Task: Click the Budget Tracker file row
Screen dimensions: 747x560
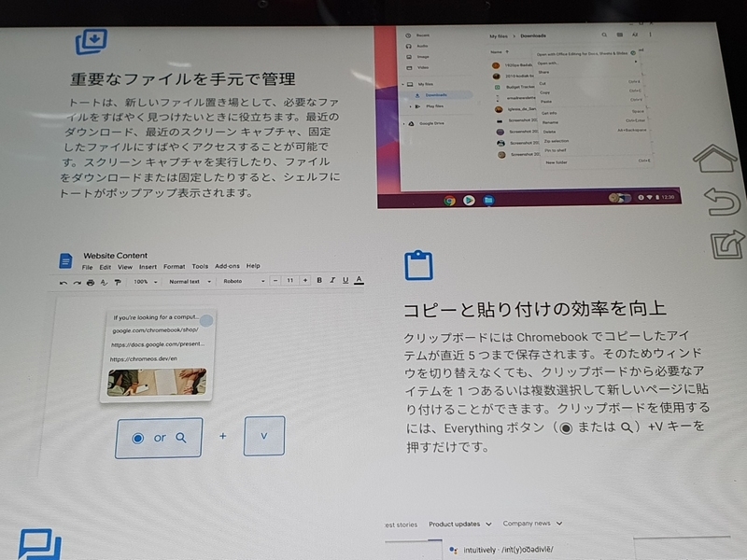Action: 514,87
